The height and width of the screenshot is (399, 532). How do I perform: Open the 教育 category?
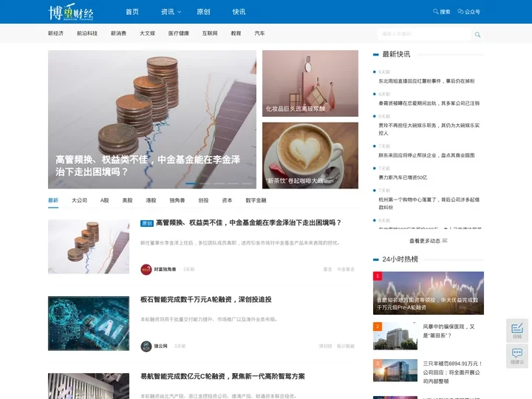pyautogui.click(x=236, y=33)
